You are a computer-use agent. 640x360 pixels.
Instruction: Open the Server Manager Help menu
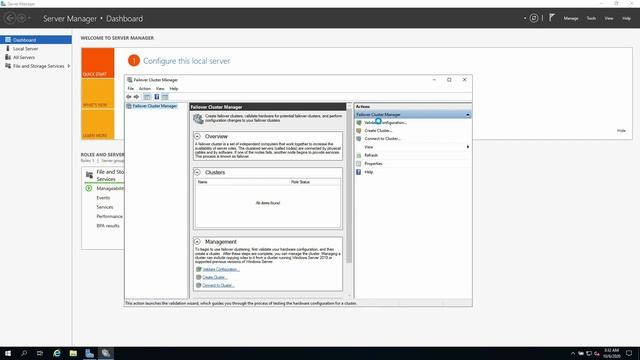coord(627,18)
